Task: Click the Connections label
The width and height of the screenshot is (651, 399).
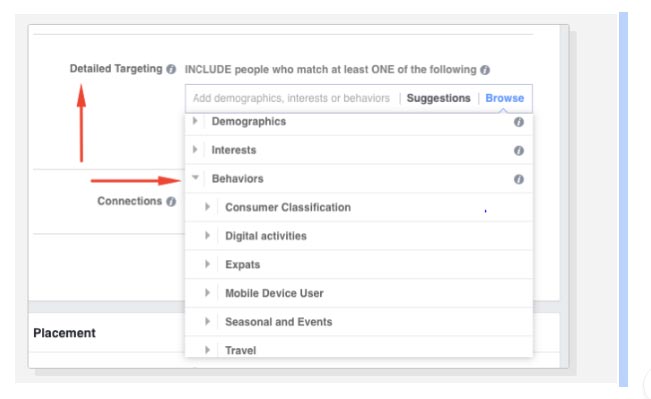Action: tap(130, 201)
